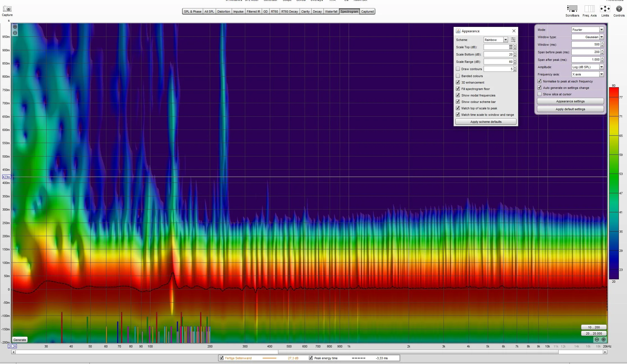Open the Limits icon
The width and height of the screenshot is (627, 364).
point(605,9)
